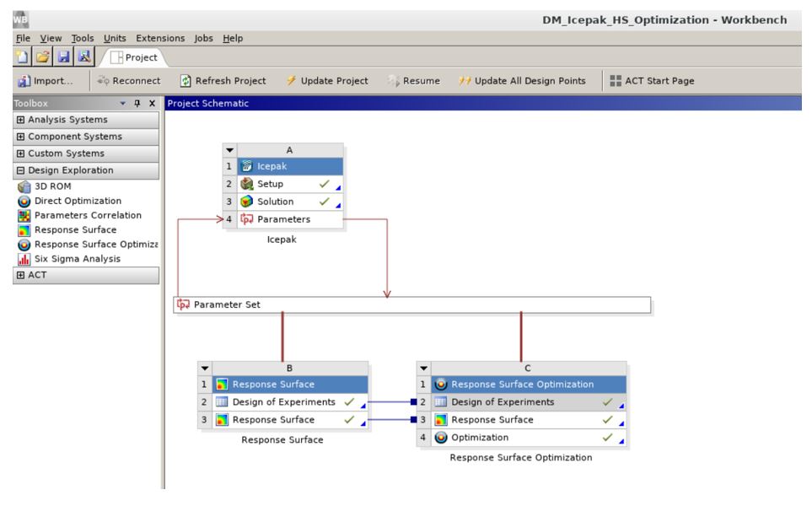The image size is (812, 506).
Task: Click the column B header label
Action: pyautogui.click(x=289, y=369)
